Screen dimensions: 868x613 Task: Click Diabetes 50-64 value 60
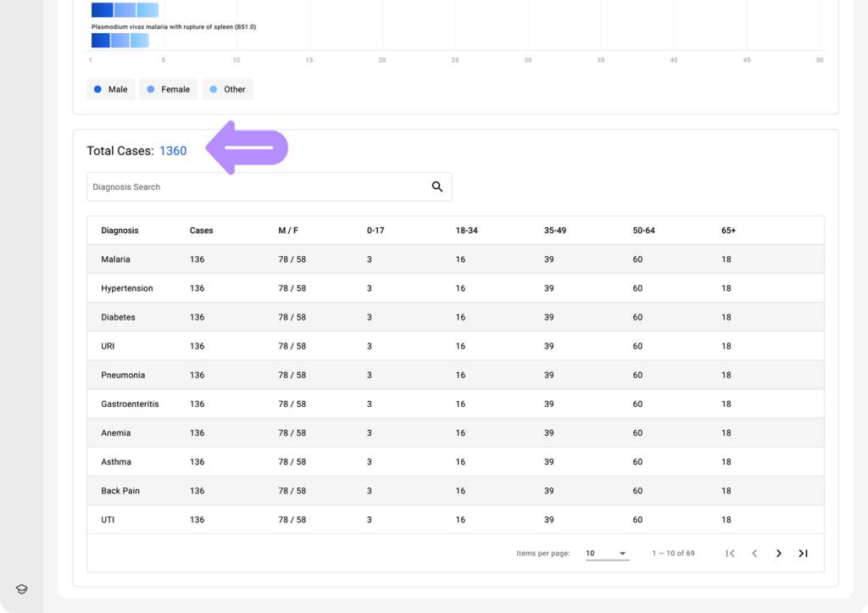point(637,317)
